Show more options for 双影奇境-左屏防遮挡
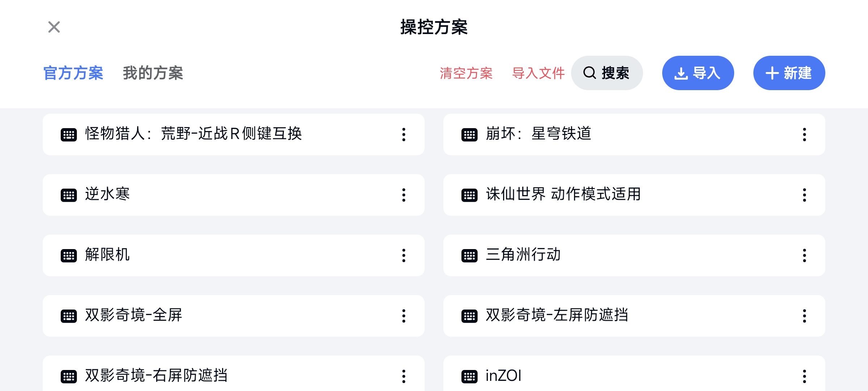868x391 pixels. (x=804, y=316)
